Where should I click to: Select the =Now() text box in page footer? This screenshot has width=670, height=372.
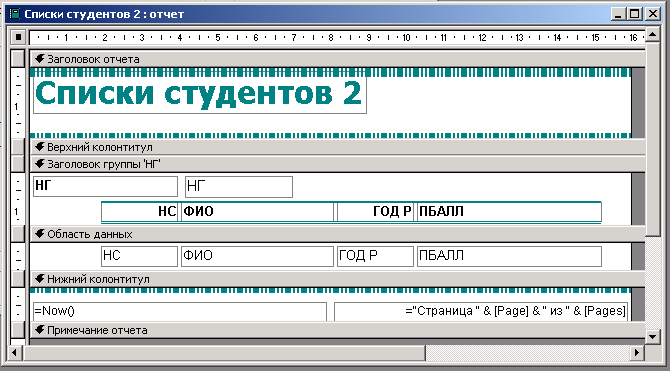coord(180,311)
